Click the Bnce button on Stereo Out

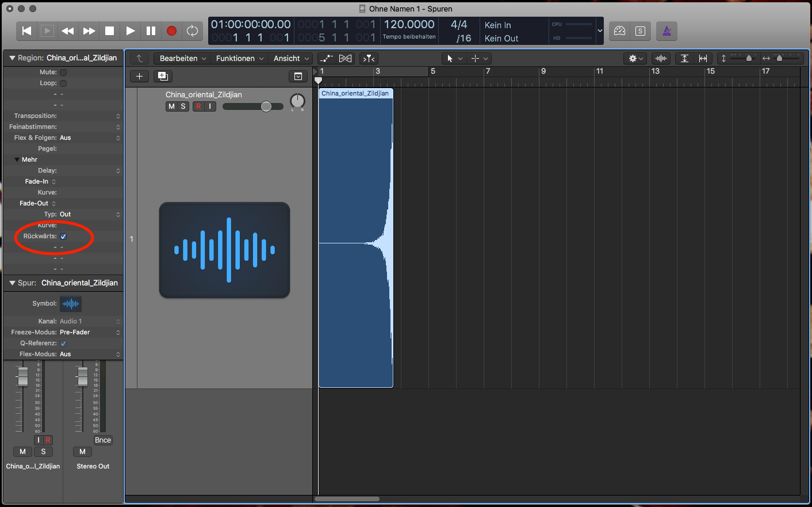point(103,440)
